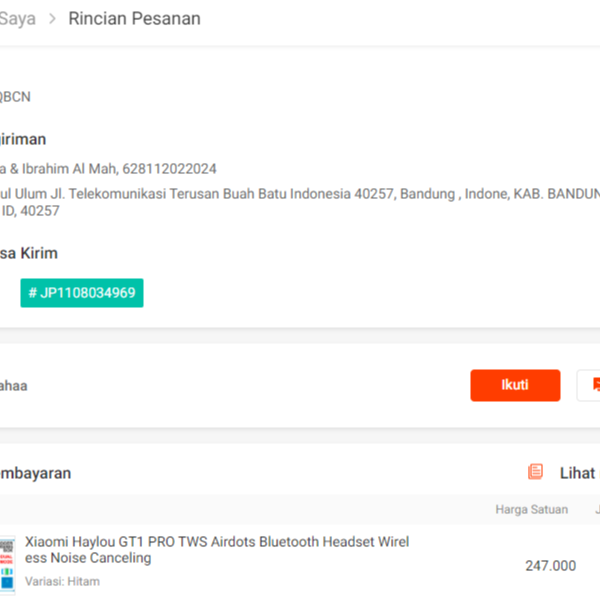Click the Harga Satuan column header
This screenshot has width=600, height=600.
(x=531, y=510)
